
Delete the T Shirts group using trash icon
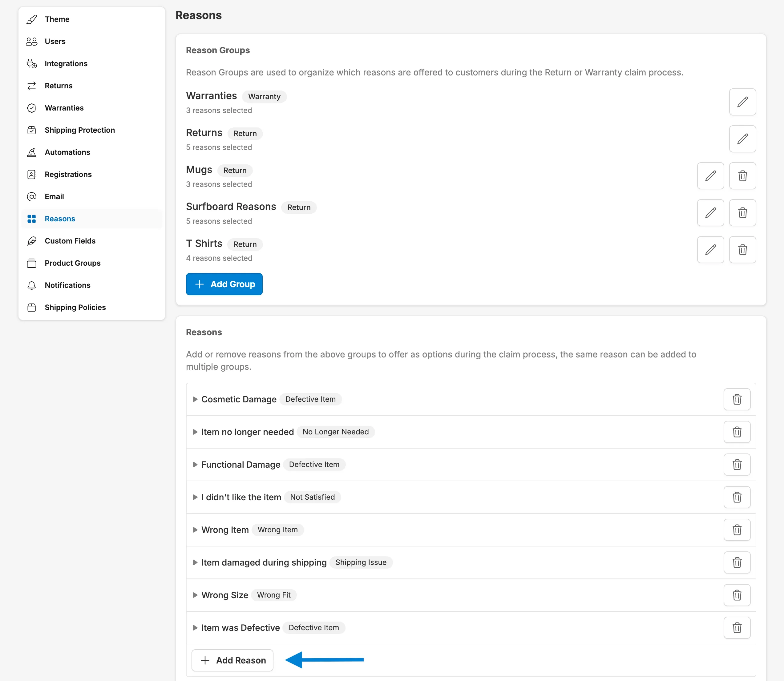(742, 249)
